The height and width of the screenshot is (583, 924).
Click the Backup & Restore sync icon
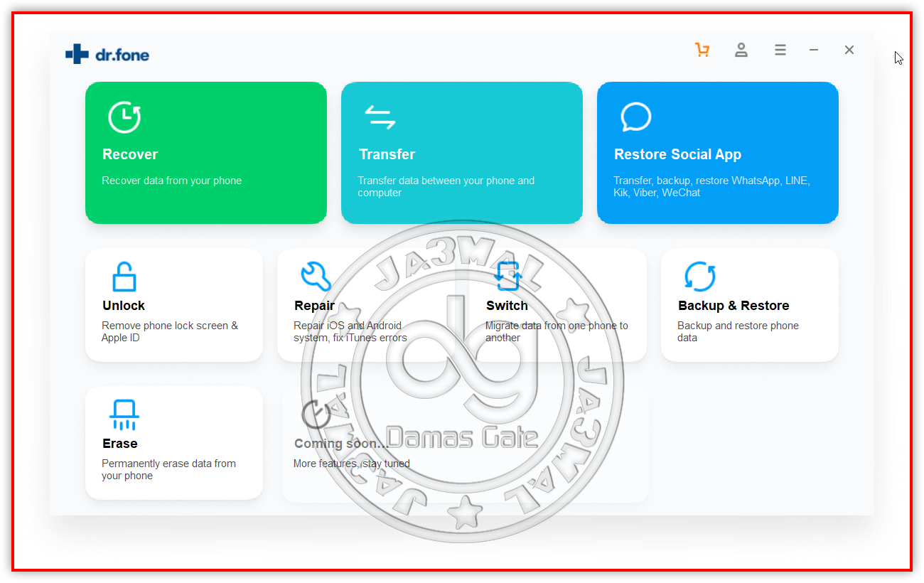699,276
